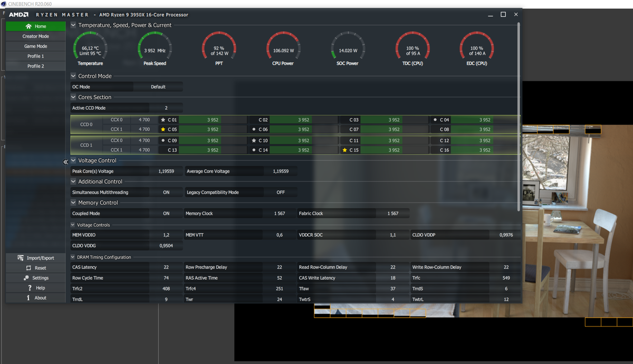Click the TDC (CPU) gauge
The width and height of the screenshot is (633, 364).
tap(413, 49)
